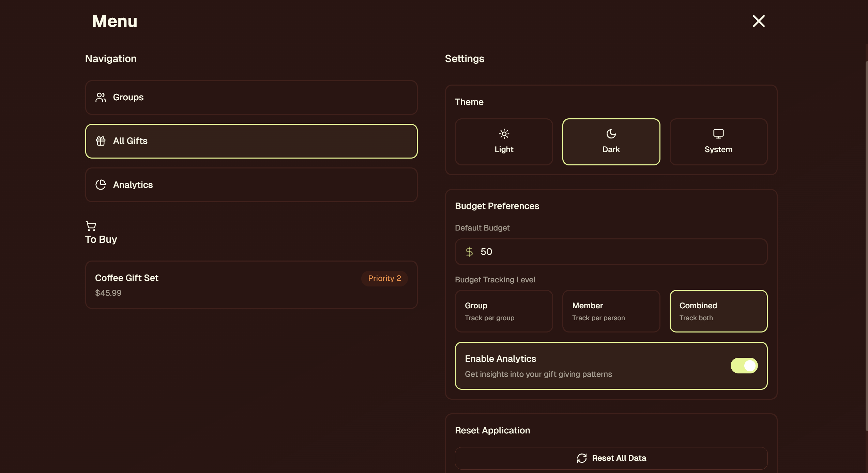The height and width of the screenshot is (473, 868).
Task: Click the shopping cart icon above To Buy
Action: click(x=91, y=226)
